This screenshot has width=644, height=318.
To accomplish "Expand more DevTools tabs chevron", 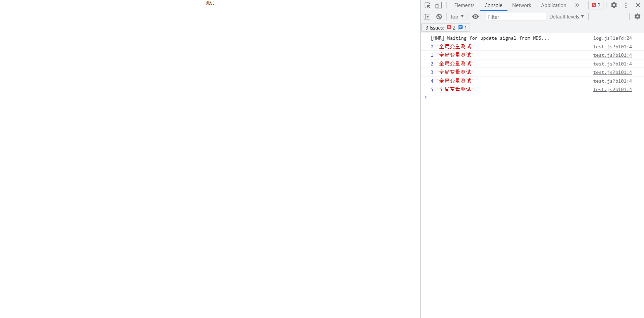I will pos(577,5).
